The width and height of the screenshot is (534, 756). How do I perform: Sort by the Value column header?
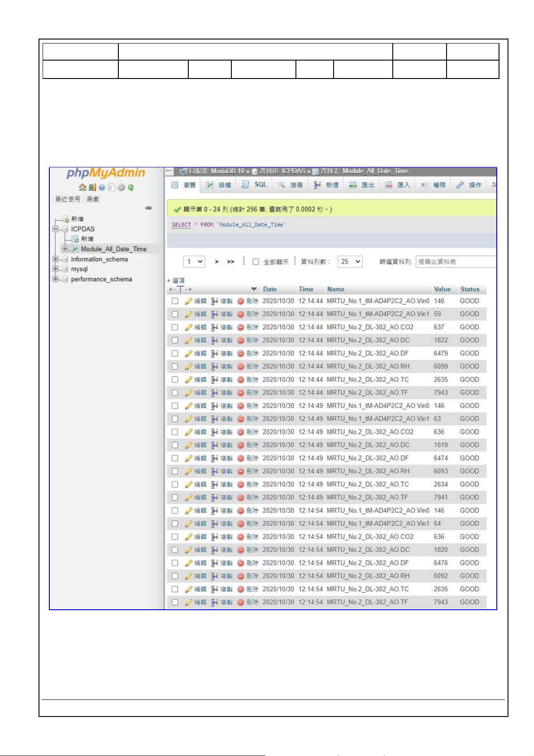point(443,289)
